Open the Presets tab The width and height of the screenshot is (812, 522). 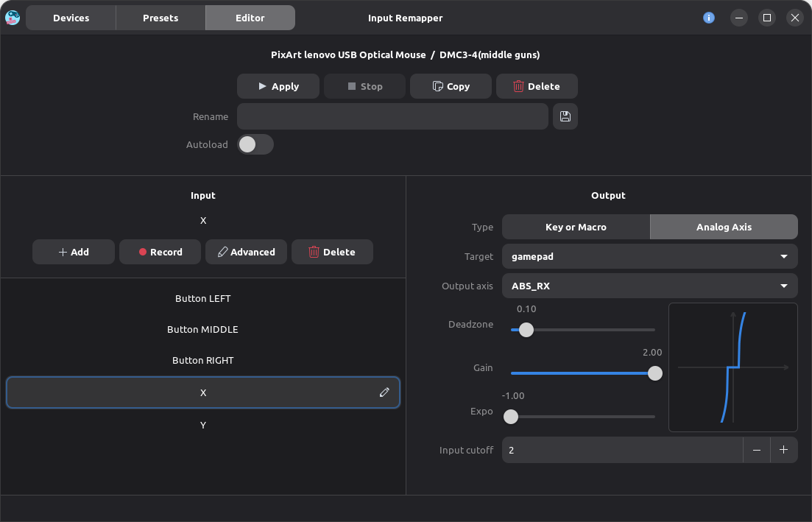point(160,18)
